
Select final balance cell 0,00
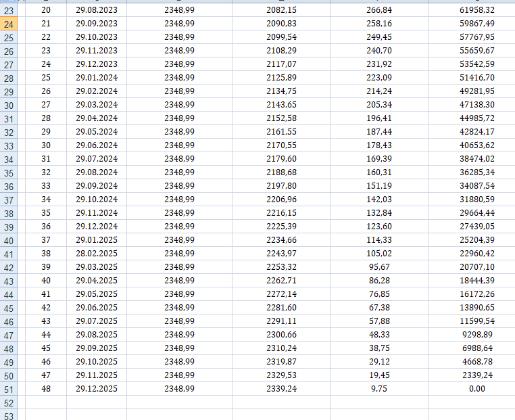point(471,389)
